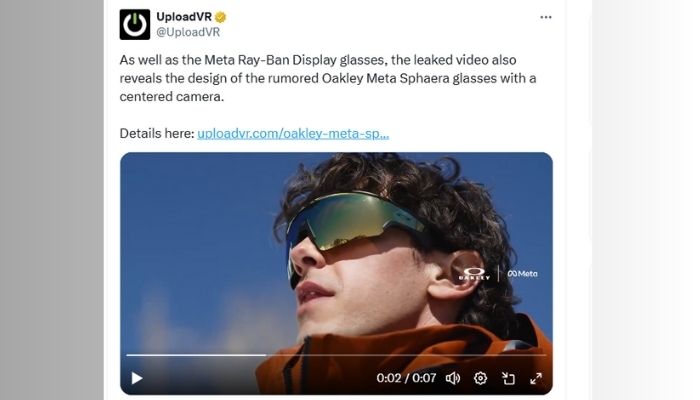The height and width of the screenshot is (400, 700).
Task: Click the UploadVR power-symbol avatar
Action: (x=135, y=25)
